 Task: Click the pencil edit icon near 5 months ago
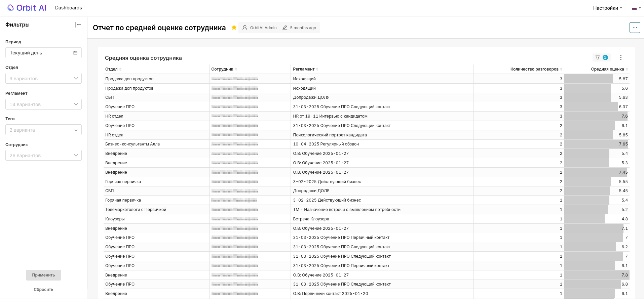[x=285, y=28]
